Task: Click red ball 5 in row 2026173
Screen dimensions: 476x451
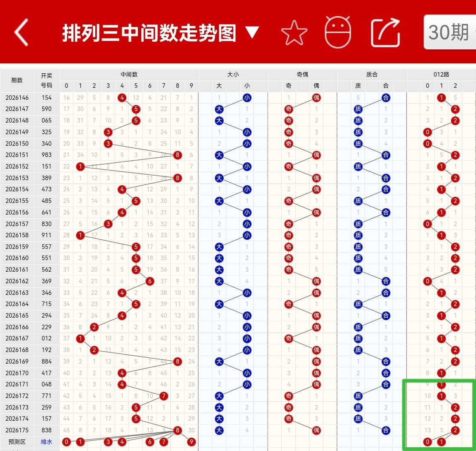Action: coord(136,408)
